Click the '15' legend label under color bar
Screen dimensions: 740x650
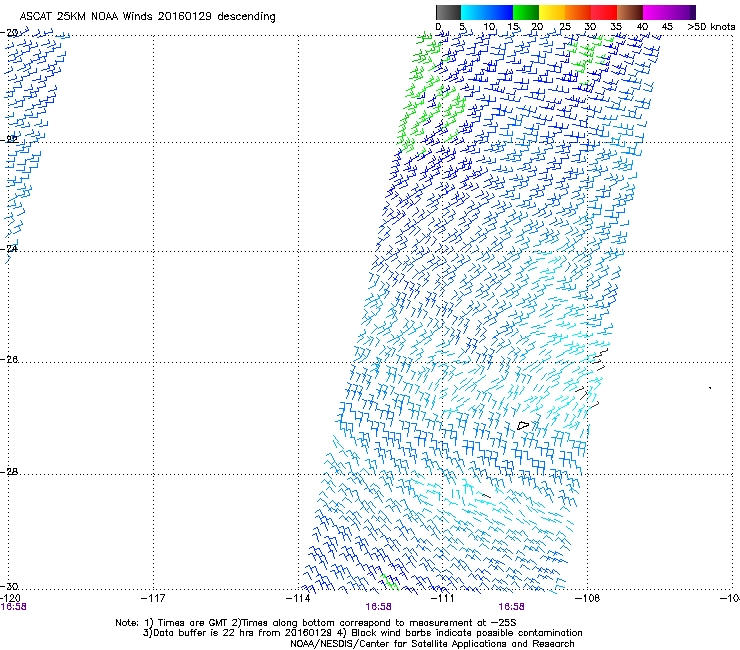pos(513,26)
